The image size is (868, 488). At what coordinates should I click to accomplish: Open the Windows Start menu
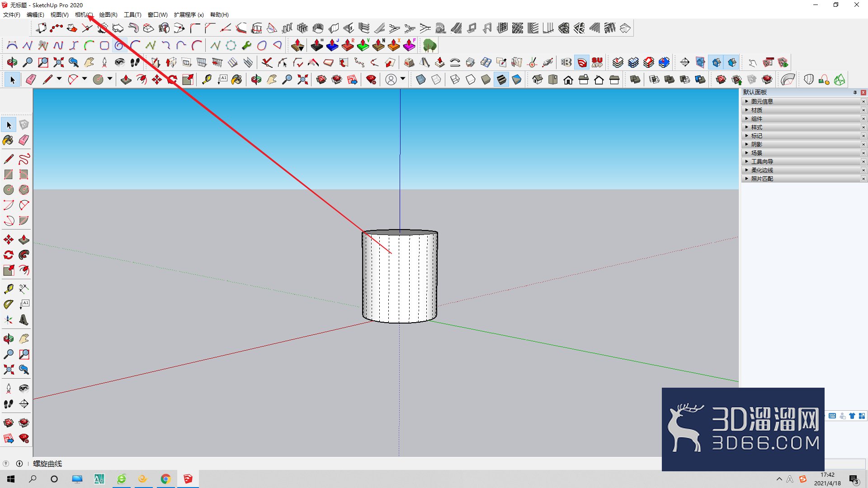[x=11, y=479]
